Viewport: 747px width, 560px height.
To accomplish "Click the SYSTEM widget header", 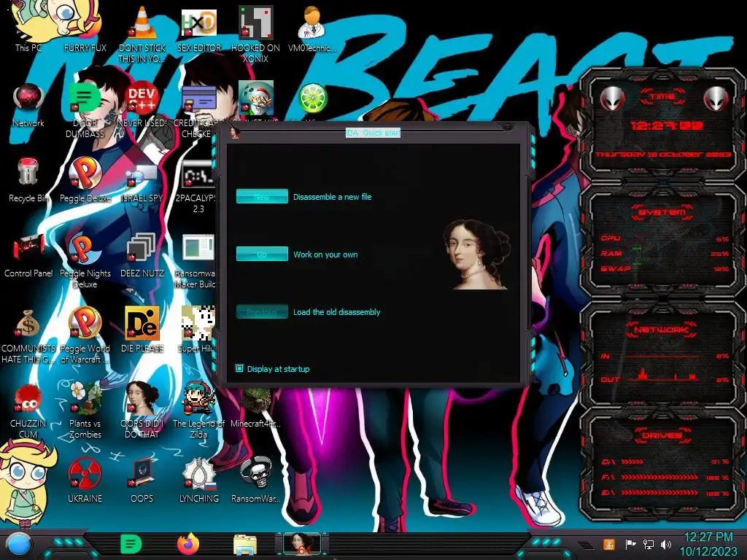I will tap(662, 212).
